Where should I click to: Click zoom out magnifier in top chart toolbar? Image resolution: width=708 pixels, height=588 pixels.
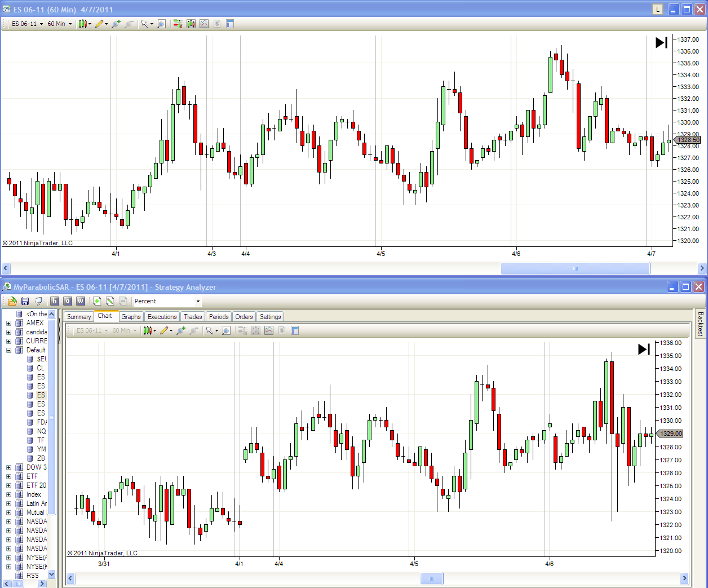click(129, 24)
